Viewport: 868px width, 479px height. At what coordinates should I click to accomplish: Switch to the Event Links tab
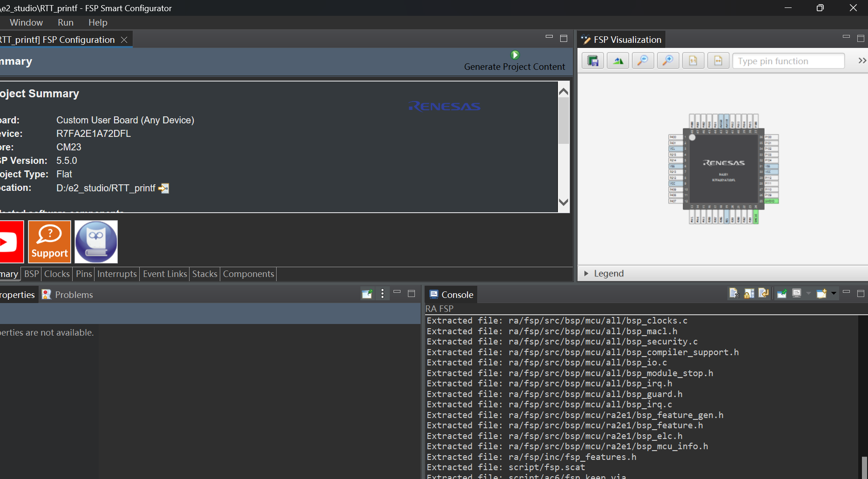click(x=165, y=274)
